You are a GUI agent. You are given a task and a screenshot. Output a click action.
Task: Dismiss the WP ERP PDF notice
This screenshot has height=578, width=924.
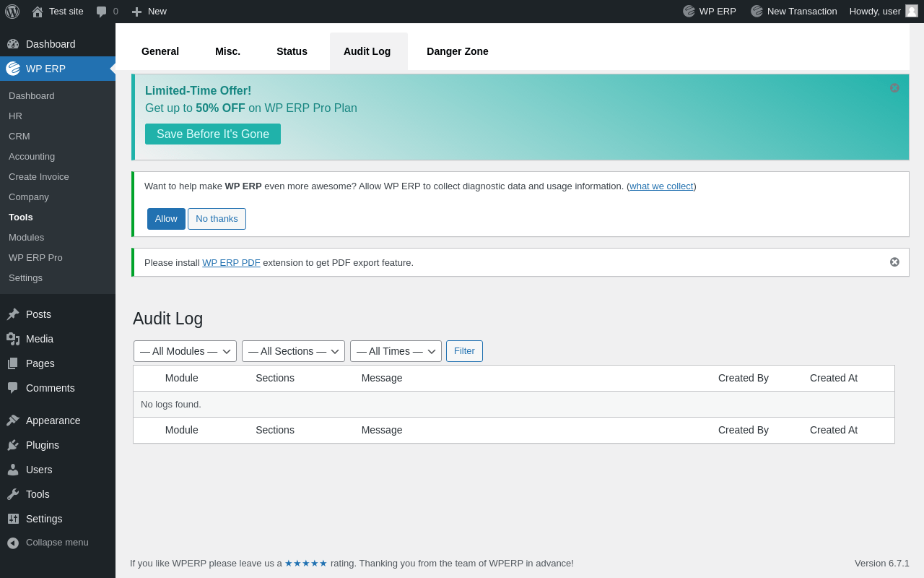point(894,262)
